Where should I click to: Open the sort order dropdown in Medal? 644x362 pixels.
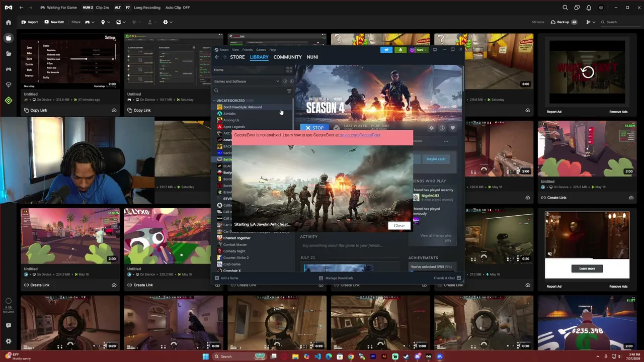pyautogui.click(x=590, y=22)
